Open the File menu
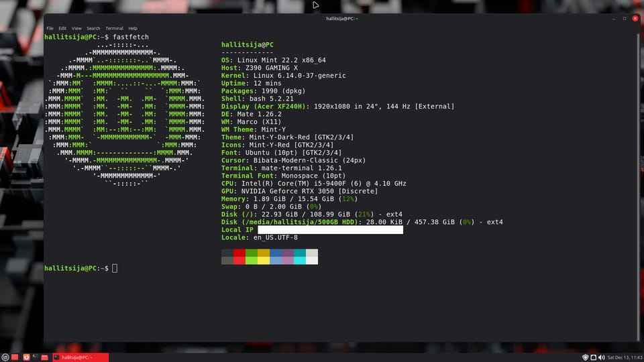 click(x=50, y=28)
